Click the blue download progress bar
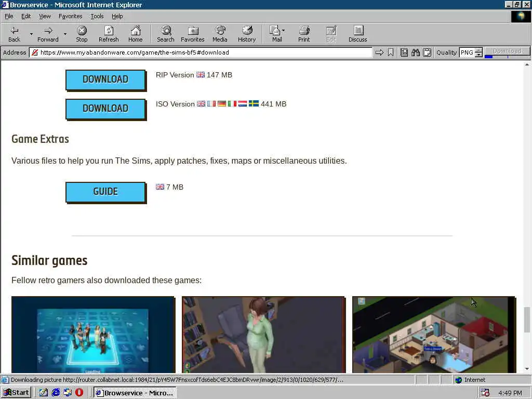 [488, 57]
